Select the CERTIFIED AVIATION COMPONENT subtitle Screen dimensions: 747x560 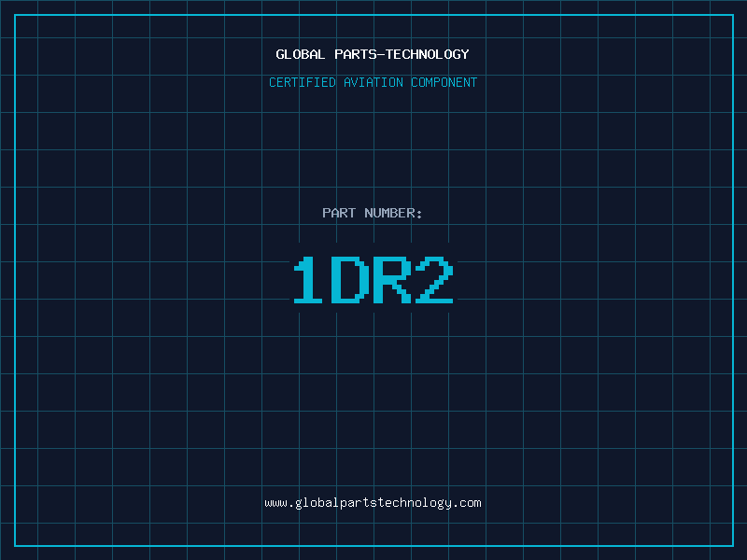373,83
